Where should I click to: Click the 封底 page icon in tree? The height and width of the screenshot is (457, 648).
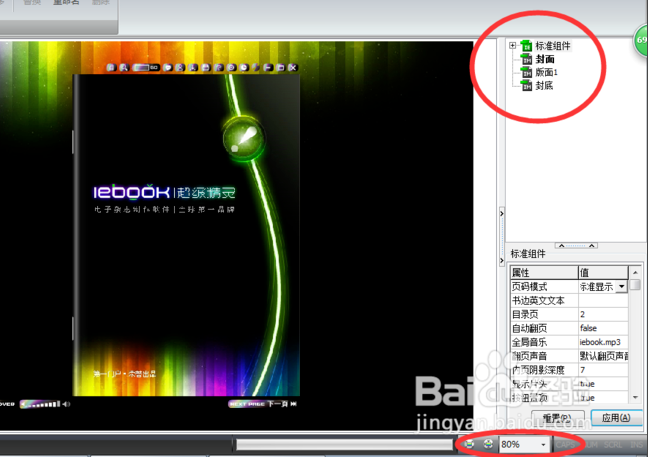(x=526, y=85)
